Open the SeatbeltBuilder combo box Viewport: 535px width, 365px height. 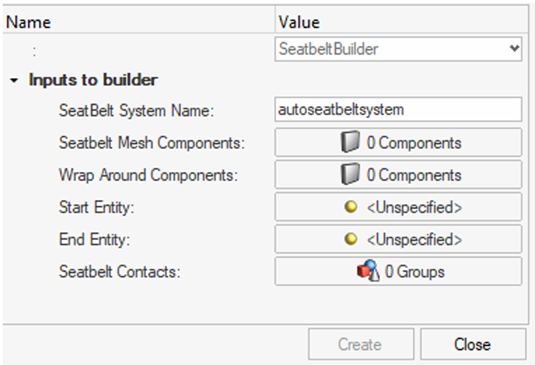pos(398,49)
